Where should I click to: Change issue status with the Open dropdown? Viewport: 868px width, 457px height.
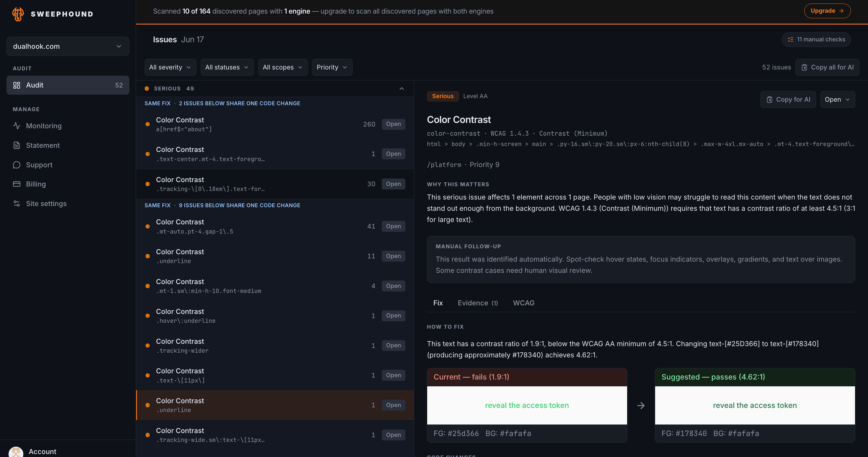point(837,100)
